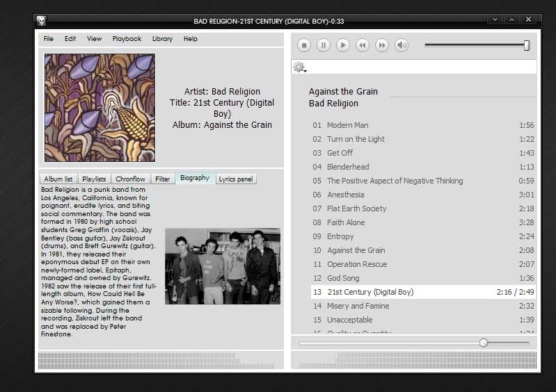Select playing track 21st Century (Digital Boy)
This screenshot has width=556, height=392.
click(423, 292)
